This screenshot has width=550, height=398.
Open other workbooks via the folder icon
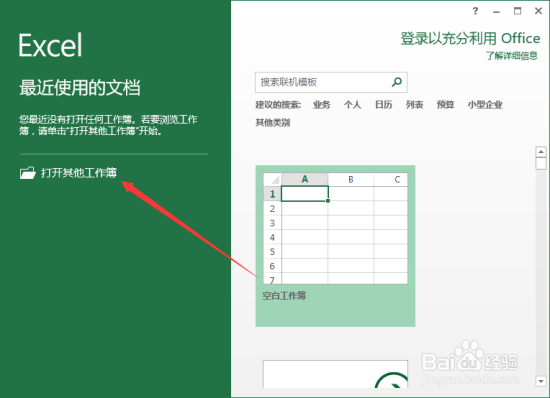point(28,173)
